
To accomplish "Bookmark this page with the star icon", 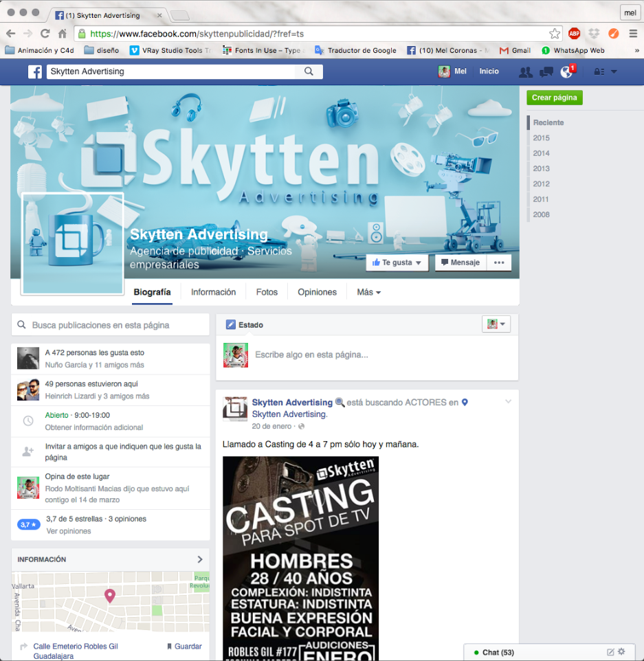I will (555, 34).
